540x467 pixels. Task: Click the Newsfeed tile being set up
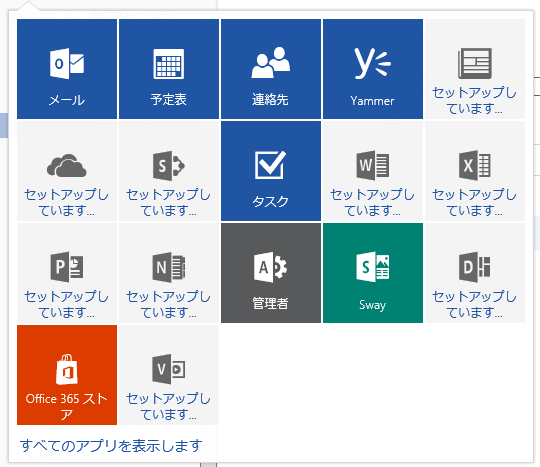coord(475,69)
